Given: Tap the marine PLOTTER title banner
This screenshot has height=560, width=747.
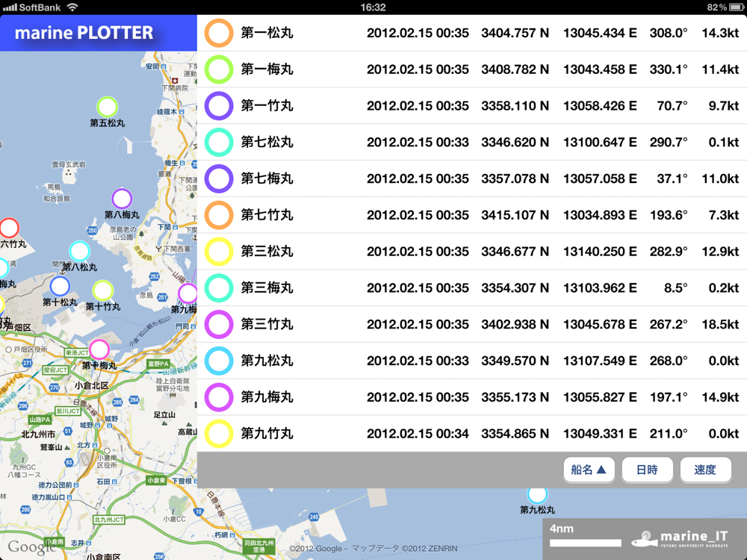Looking at the screenshot, I should (x=98, y=33).
